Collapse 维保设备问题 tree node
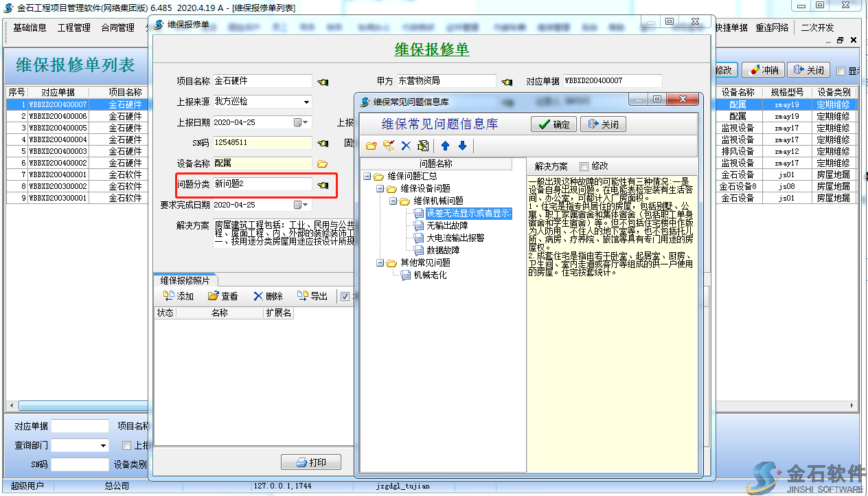 (x=380, y=189)
